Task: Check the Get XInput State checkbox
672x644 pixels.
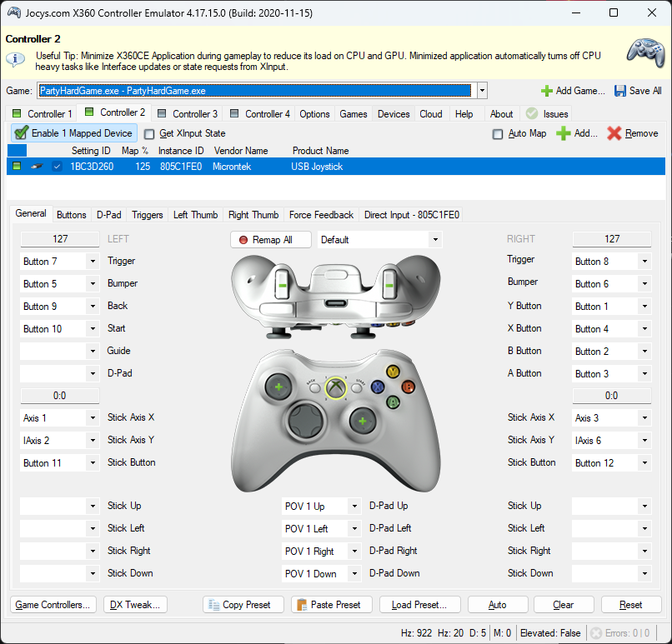Action: [149, 134]
